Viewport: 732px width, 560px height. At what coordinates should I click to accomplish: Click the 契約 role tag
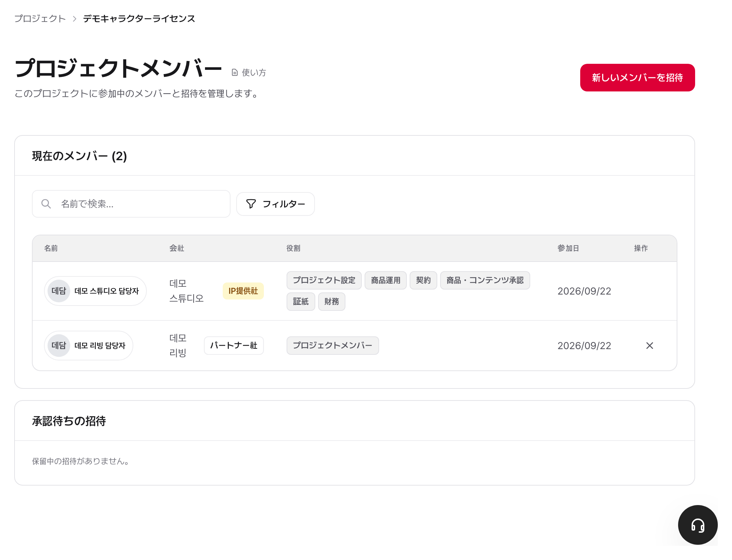tap(423, 280)
